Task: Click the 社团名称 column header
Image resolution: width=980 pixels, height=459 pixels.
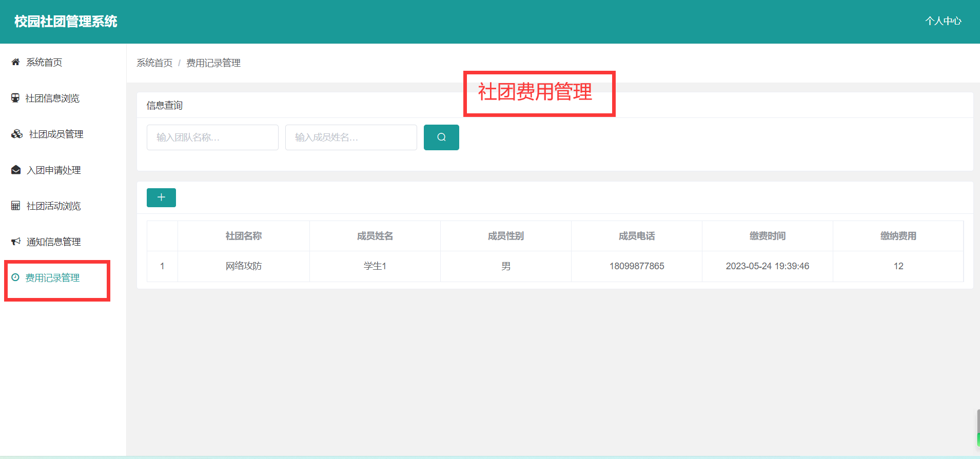Action: point(244,236)
